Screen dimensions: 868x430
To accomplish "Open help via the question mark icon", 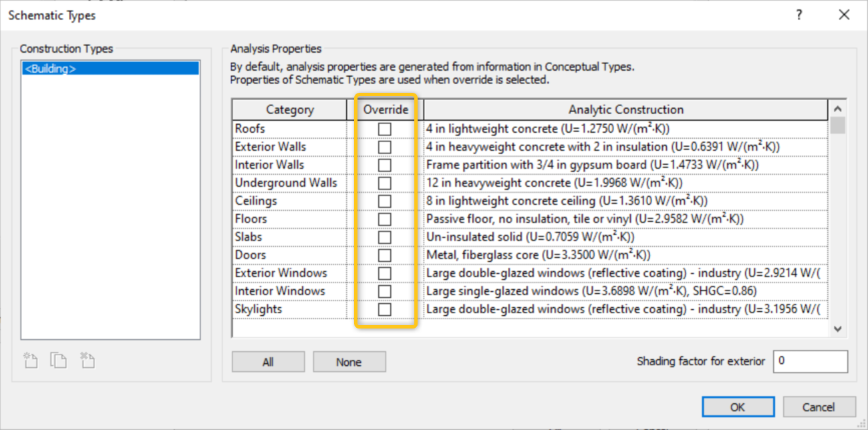I will (x=799, y=15).
